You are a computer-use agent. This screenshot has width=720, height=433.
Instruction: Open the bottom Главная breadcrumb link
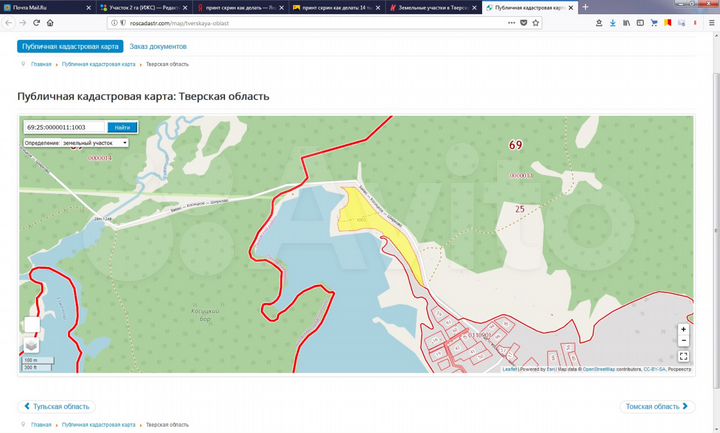coord(41,425)
